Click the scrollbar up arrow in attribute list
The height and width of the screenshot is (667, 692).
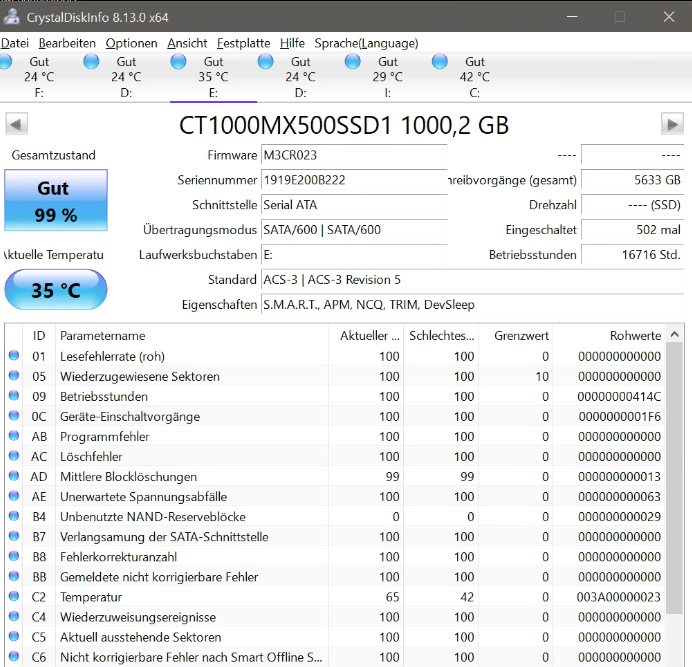click(x=674, y=335)
